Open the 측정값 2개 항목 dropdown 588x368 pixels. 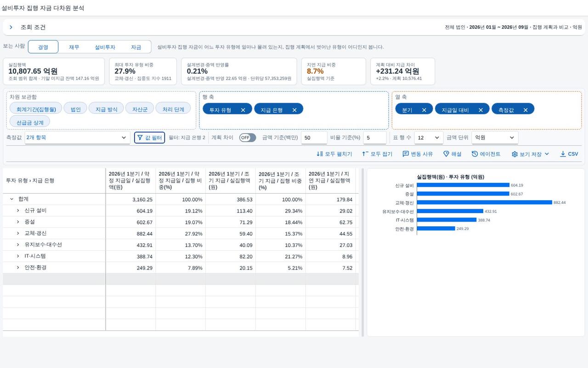coord(77,138)
